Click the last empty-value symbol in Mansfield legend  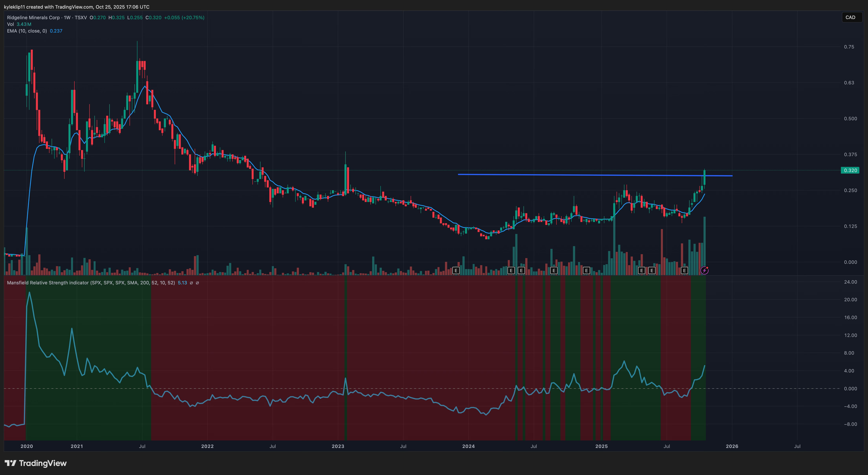197,283
